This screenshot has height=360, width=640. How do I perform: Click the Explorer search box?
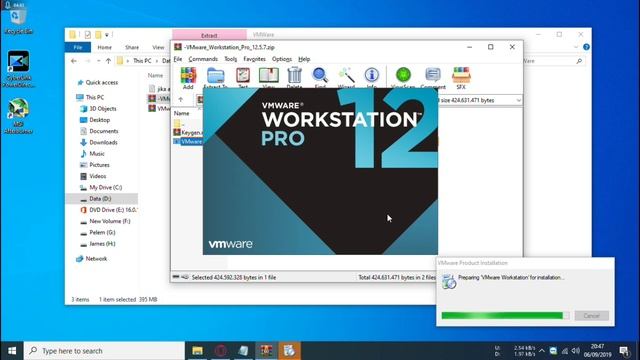coord(553,61)
